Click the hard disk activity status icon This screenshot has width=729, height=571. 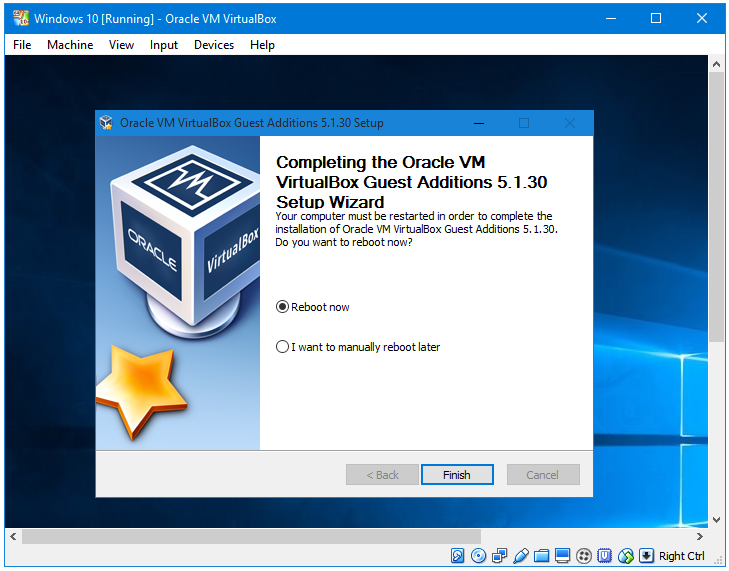click(x=457, y=556)
